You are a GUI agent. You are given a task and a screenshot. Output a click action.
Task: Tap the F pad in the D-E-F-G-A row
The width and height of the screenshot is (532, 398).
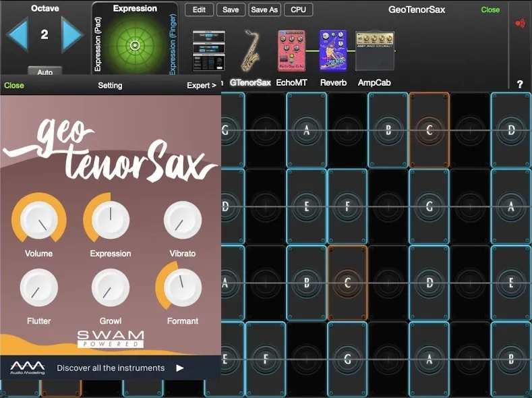point(347,206)
